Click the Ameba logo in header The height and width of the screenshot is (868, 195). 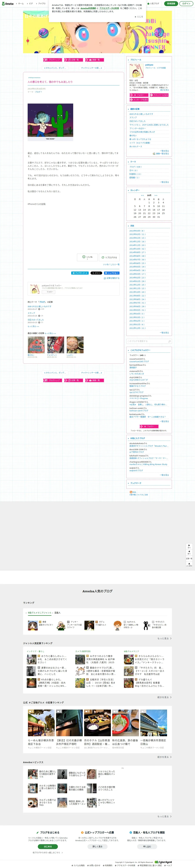(x=7, y=3)
